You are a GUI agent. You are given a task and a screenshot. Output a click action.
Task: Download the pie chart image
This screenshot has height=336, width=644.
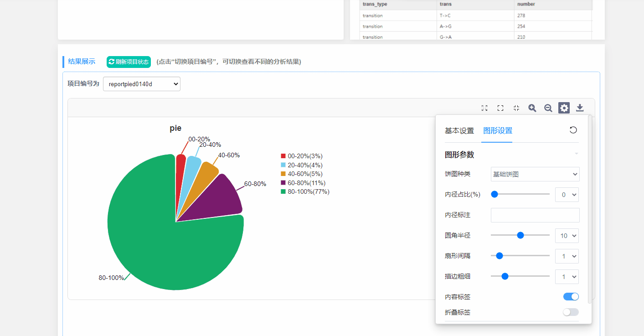point(580,108)
